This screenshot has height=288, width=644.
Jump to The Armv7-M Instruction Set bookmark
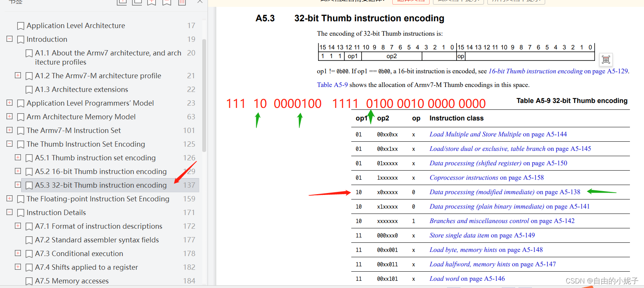pyautogui.click(x=74, y=131)
